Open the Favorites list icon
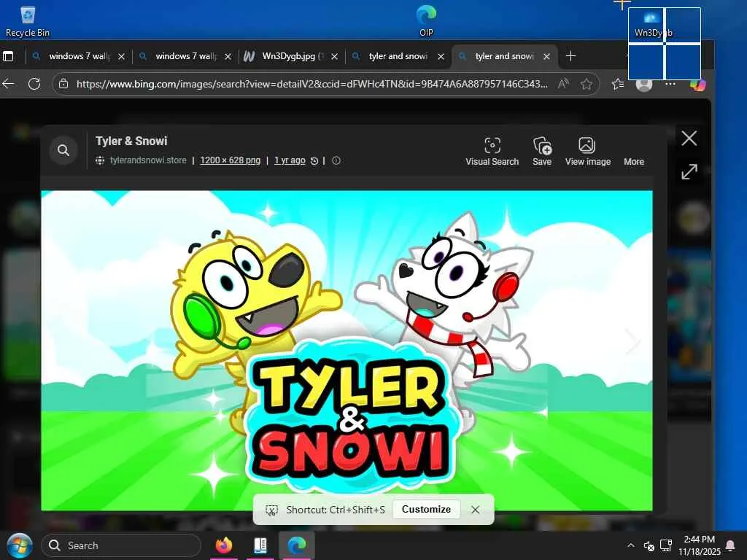The image size is (747, 560). 618,84
